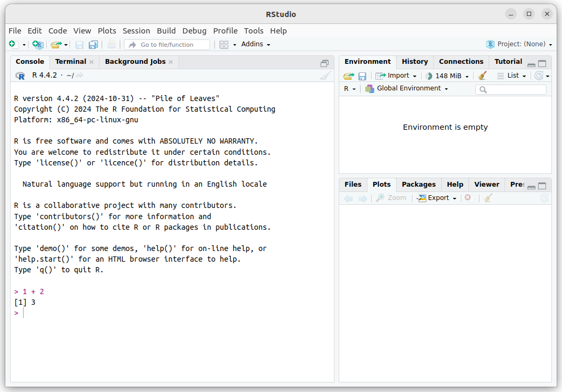562x392 pixels.
Task: Maximize the Plots pane
Action: pos(542,186)
